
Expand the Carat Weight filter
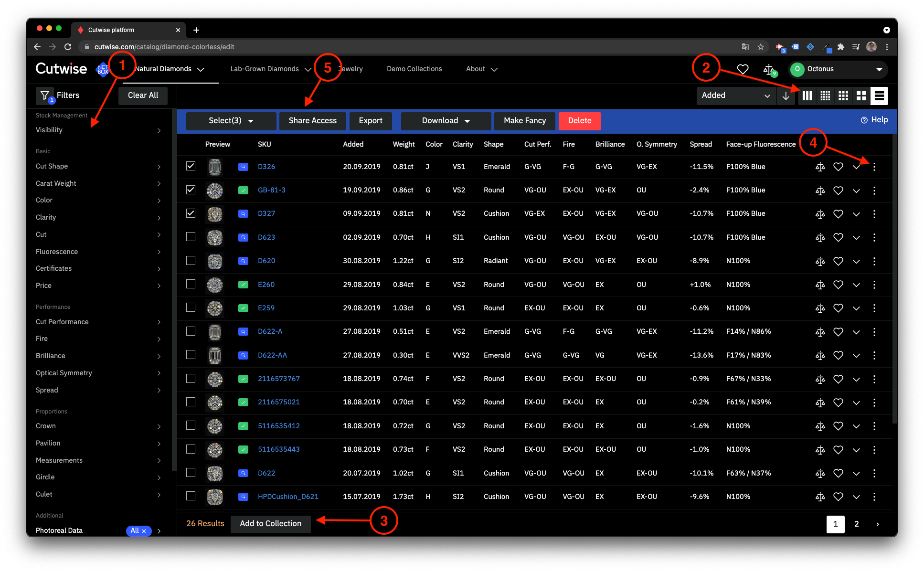[x=98, y=183]
